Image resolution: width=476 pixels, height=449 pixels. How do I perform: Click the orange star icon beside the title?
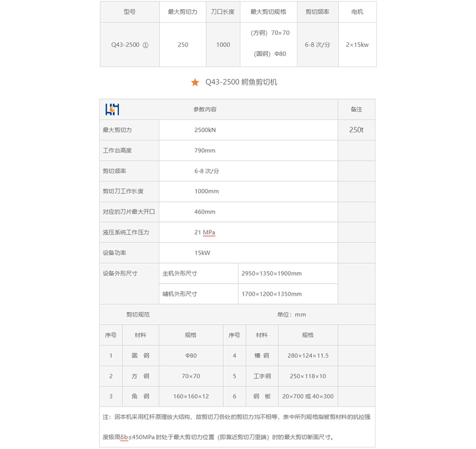(x=195, y=82)
